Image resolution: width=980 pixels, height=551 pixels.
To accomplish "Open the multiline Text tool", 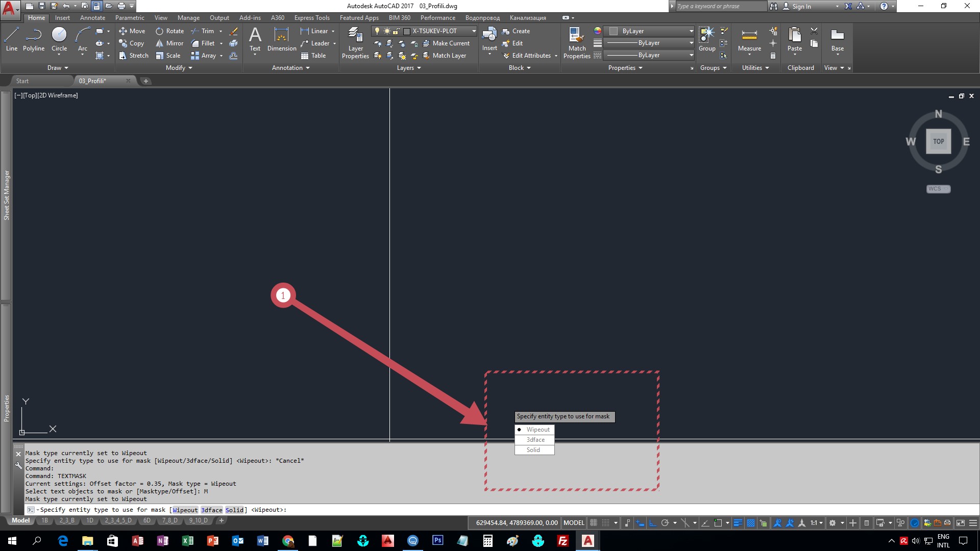I will click(255, 39).
